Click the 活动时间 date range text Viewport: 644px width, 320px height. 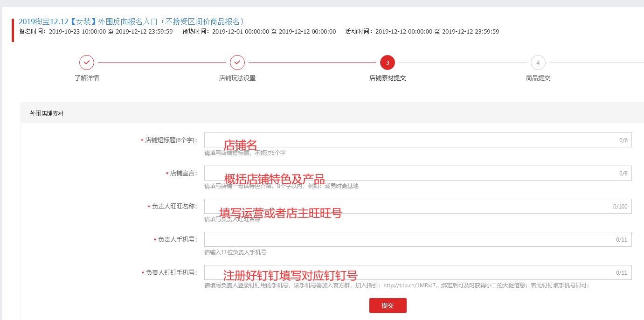pos(422,32)
